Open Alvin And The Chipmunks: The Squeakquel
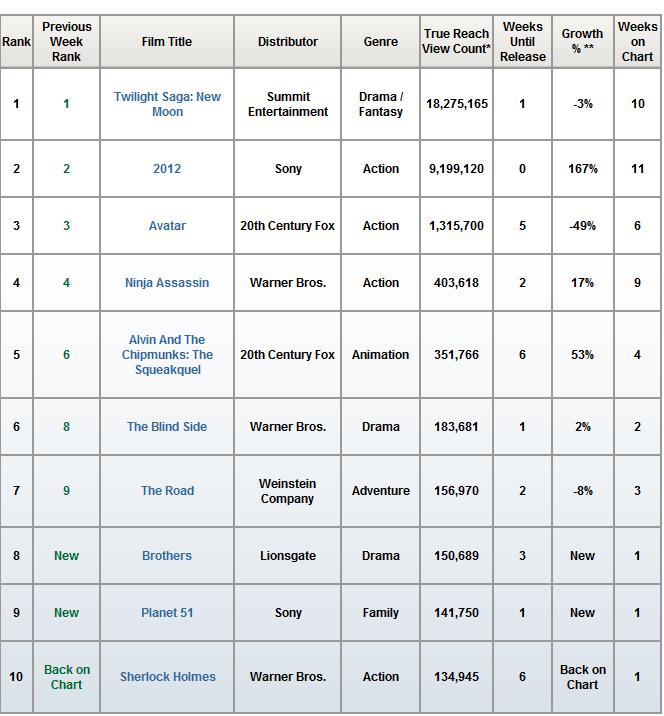The width and height of the screenshot is (664, 716). pyautogui.click(x=167, y=355)
